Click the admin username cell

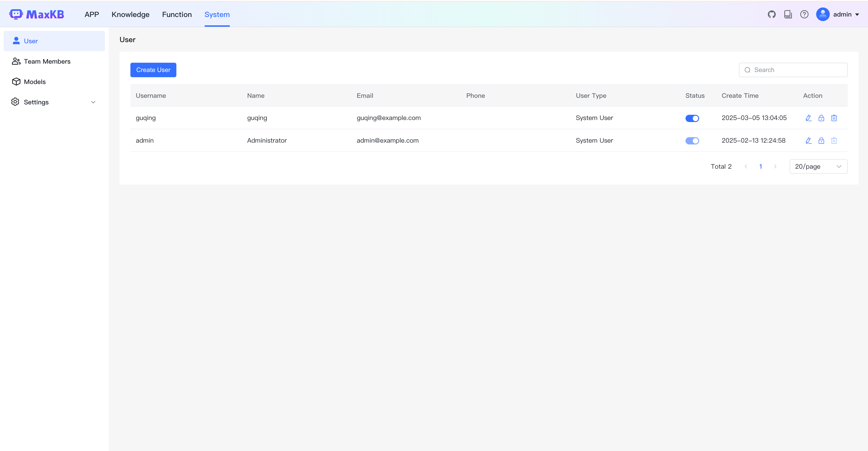(x=145, y=141)
